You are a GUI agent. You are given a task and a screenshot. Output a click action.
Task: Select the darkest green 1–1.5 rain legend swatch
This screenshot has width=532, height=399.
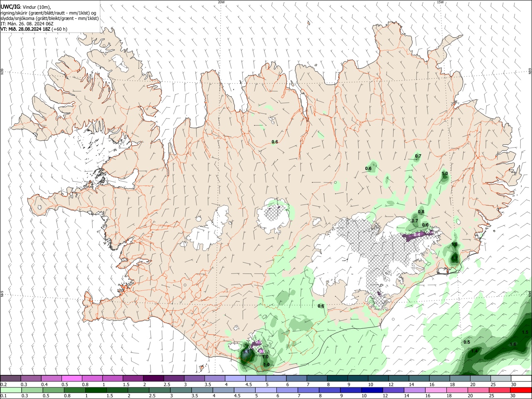pos(96,390)
